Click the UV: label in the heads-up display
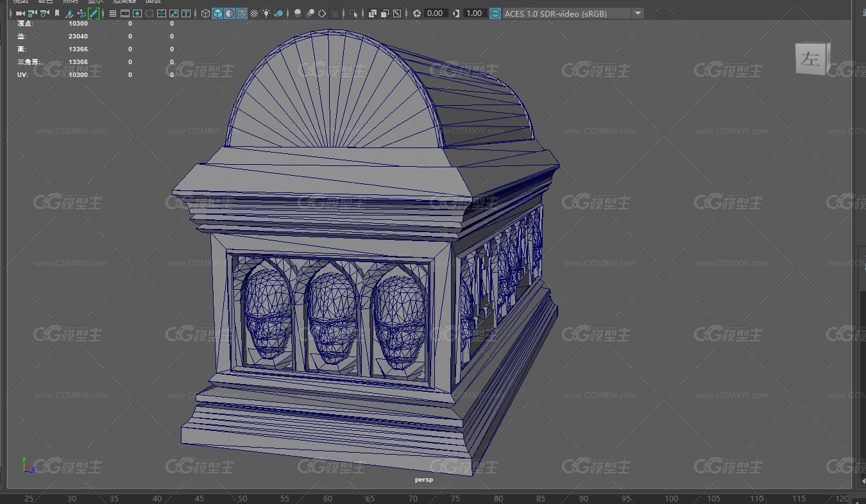Viewport: 866px width, 504px height. coord(22,74)
